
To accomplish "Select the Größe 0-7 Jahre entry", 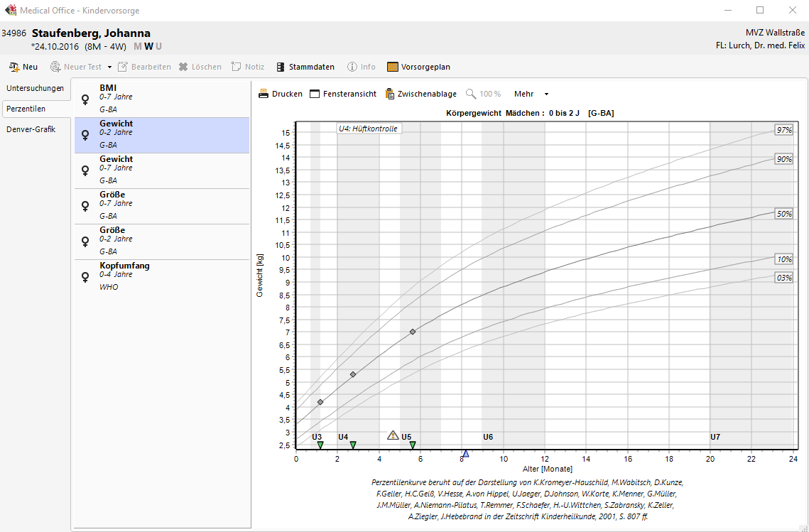I will pos(162,207).
